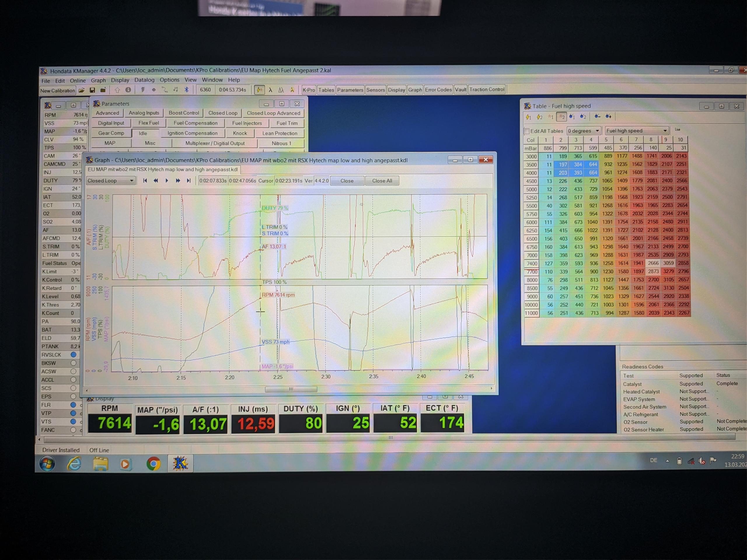747x560 pixels.
Task: Click the double lambda icon in the toolbar
Action: (x=281, y=90)
